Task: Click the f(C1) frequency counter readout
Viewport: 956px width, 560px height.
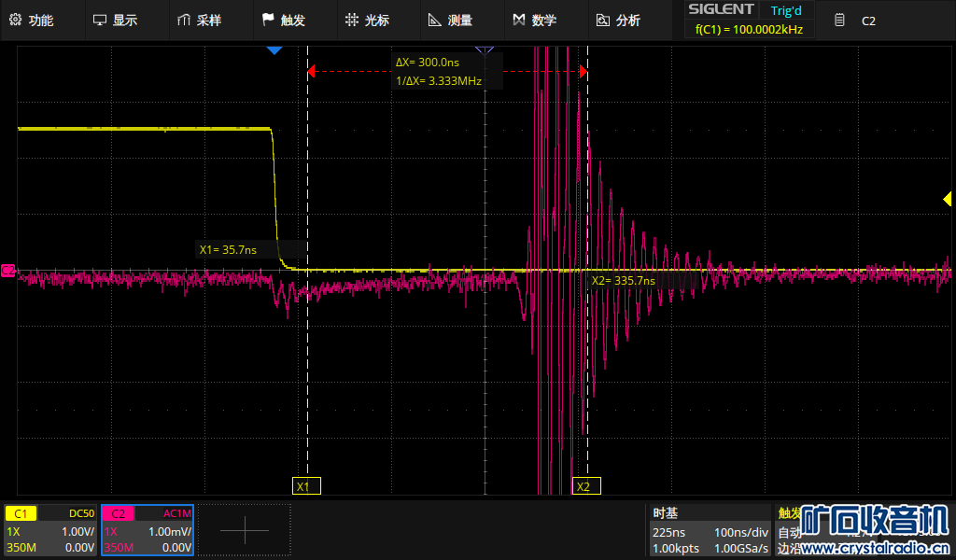Action: pyautogui.click(x=749, y=30)
